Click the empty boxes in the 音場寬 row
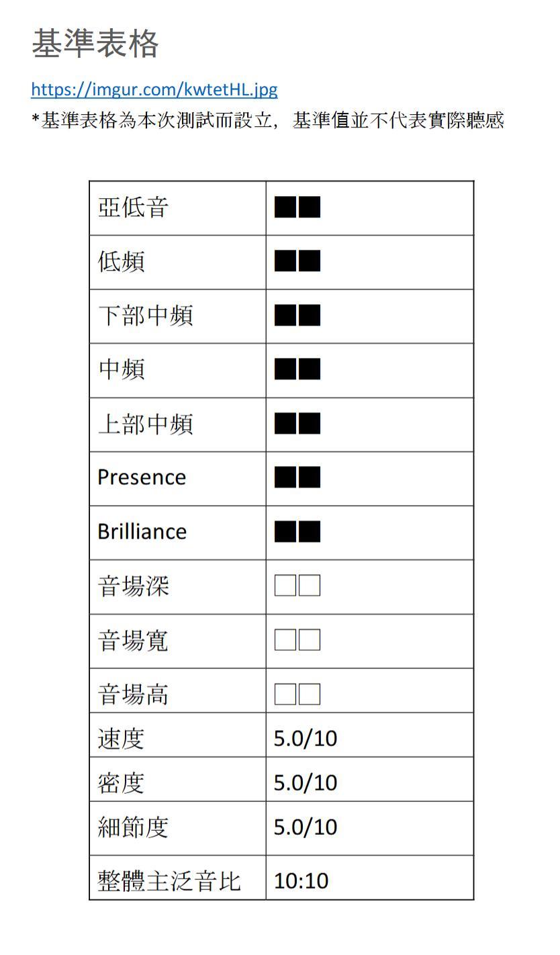This screenshot has width=560, height=955. click(x=297, y=640)
